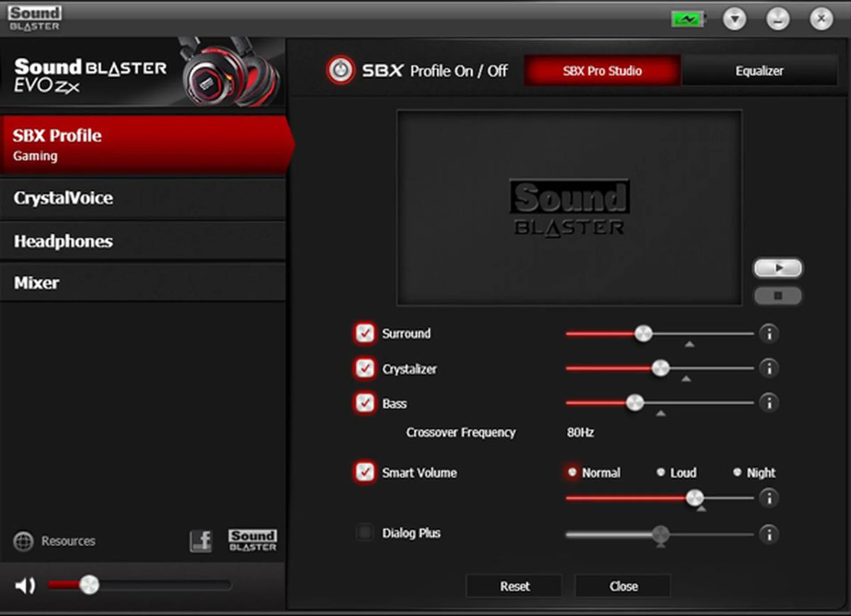
Task: Open the Dialog Plus info icon
Action: 769,534
